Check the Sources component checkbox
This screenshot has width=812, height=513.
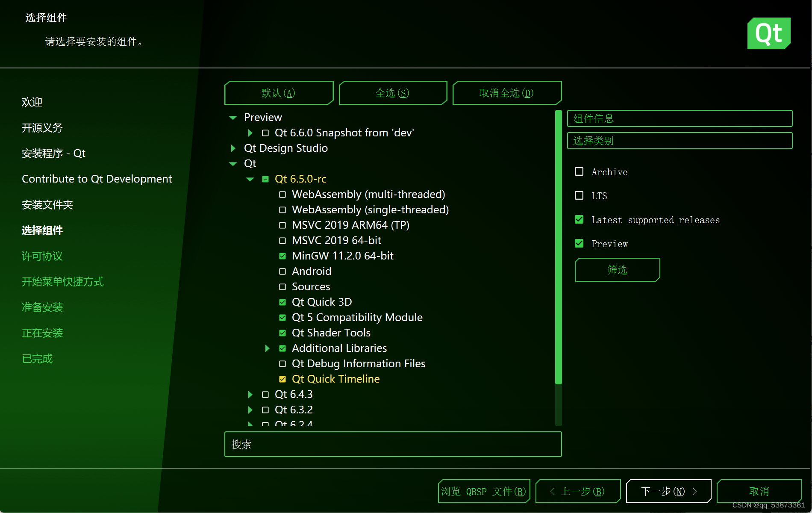[282, 287]
